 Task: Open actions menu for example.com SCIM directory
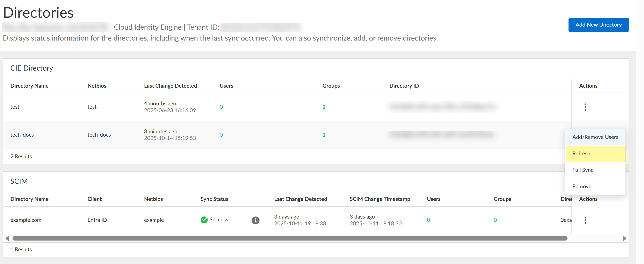click(x=585, y=220)
